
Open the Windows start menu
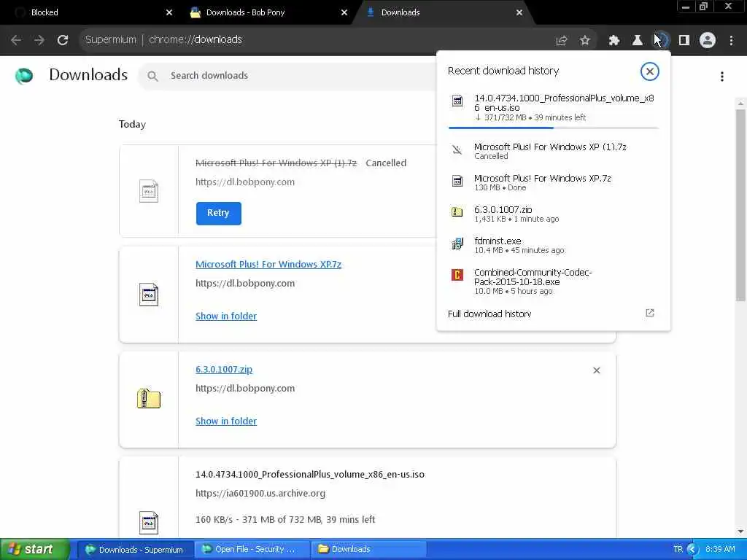pyautogui.click(x=35, y=550)
